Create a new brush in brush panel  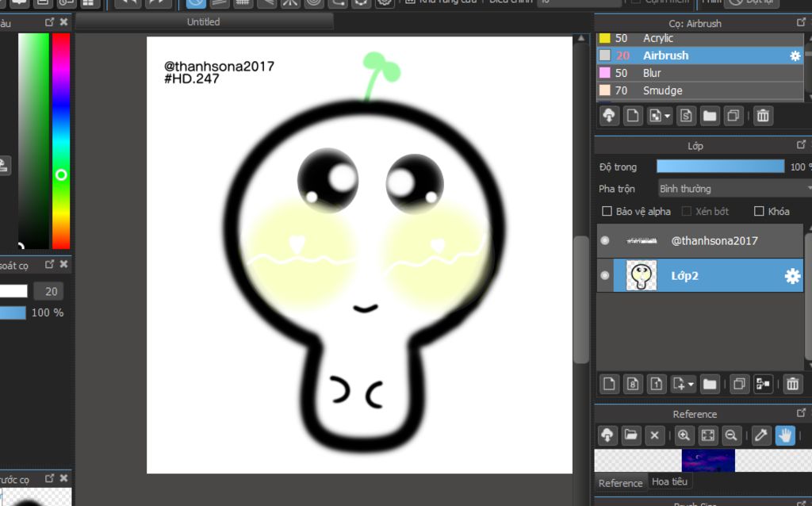[x=632, y=116]
